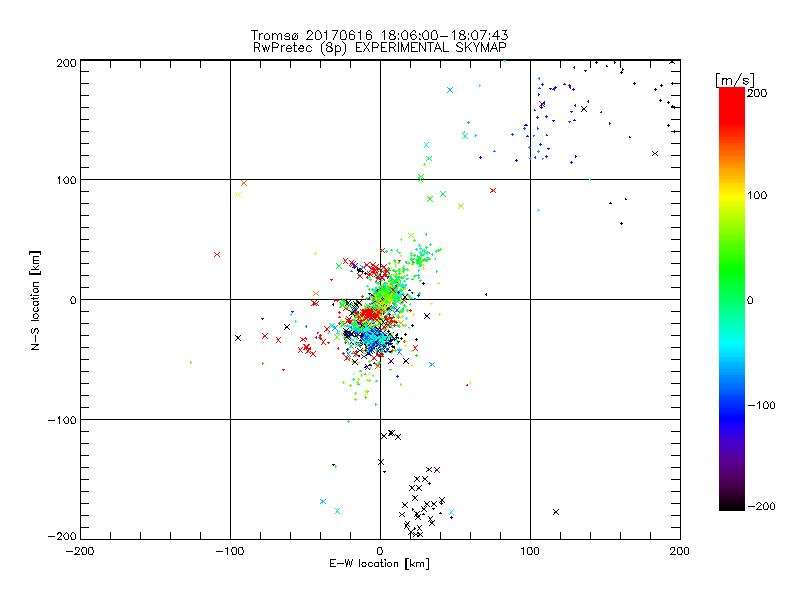Pick the black bottom section of the colorbar
Viewport: 800px width, 600px height.
pyautogui.click(x=732, y=503)
